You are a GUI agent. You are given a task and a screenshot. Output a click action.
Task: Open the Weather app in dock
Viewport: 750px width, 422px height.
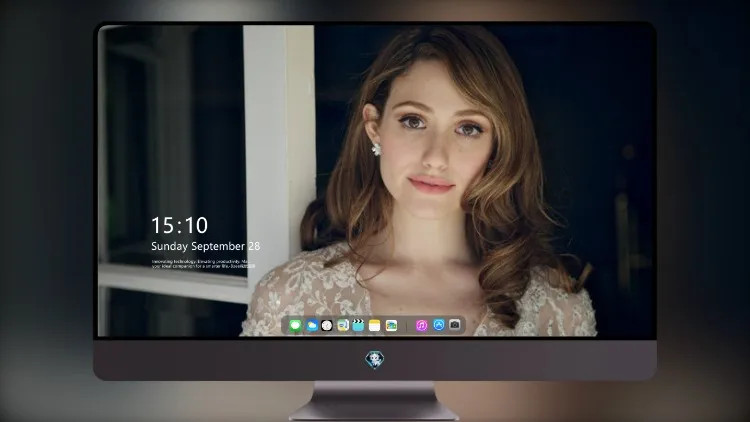tap(311, 326)
